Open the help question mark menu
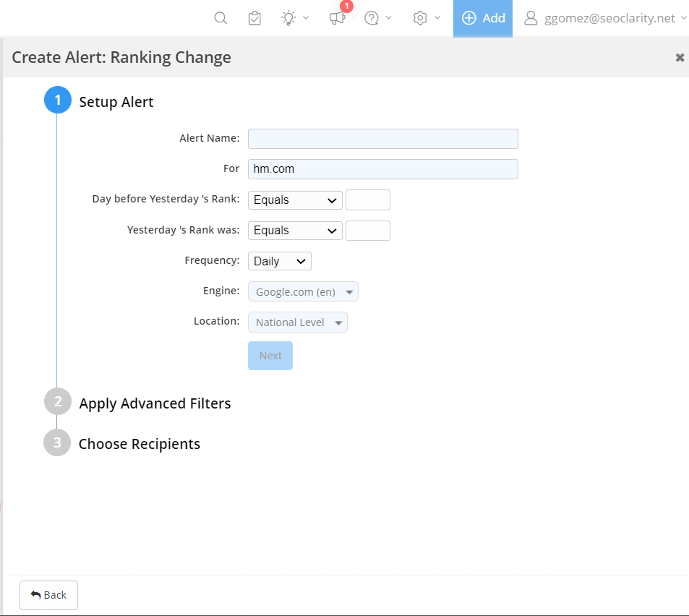Viewport: 689px width, 616px height. point(372,18)
